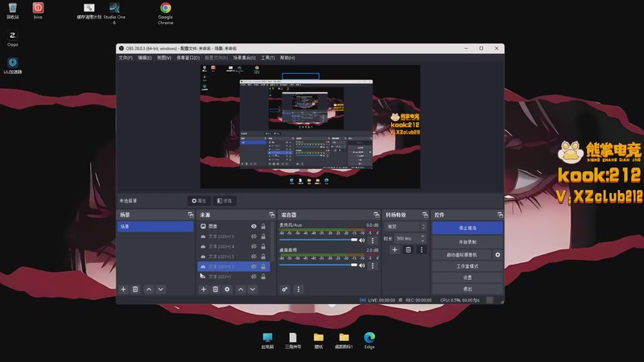This screenshot has width=644, height=362.
Task: Add a new scene with the plus icon
Action: pos(123,290)
